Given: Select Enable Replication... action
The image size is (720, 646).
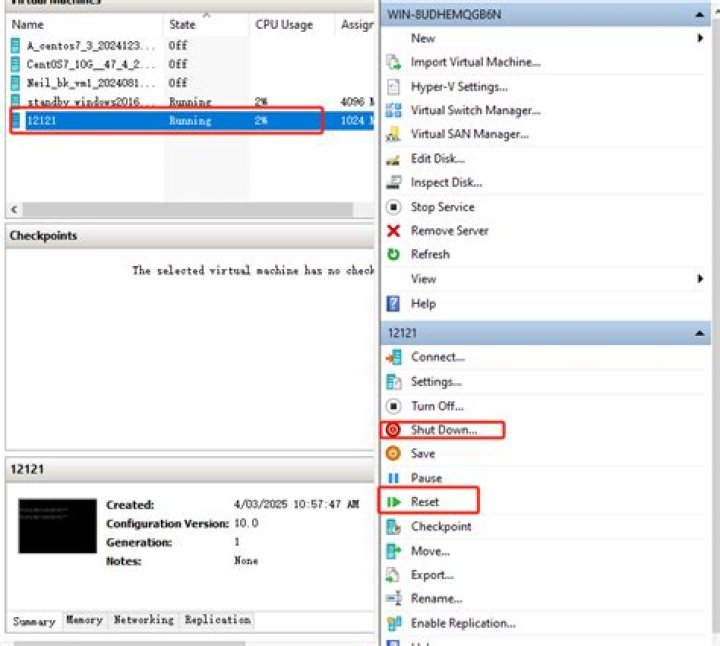Looking at the screenshot, I should pyautogui.click(x=463, y=624).
